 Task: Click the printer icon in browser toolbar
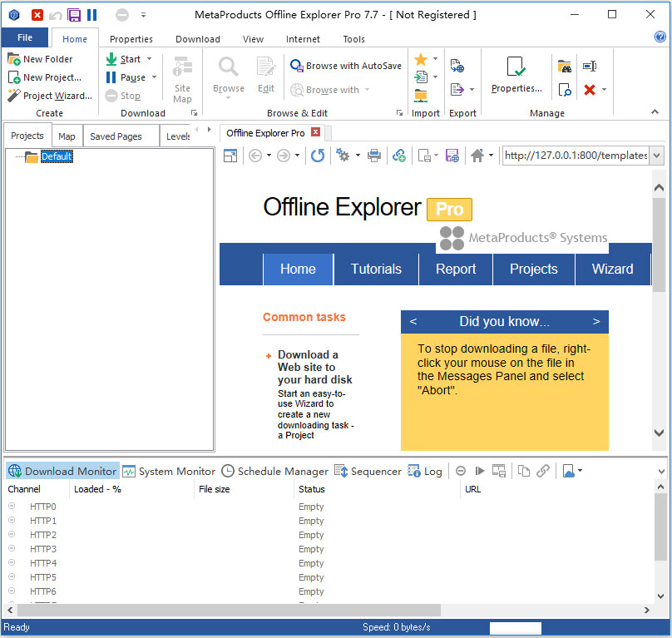pyautogui.click(x=374, y=156)
